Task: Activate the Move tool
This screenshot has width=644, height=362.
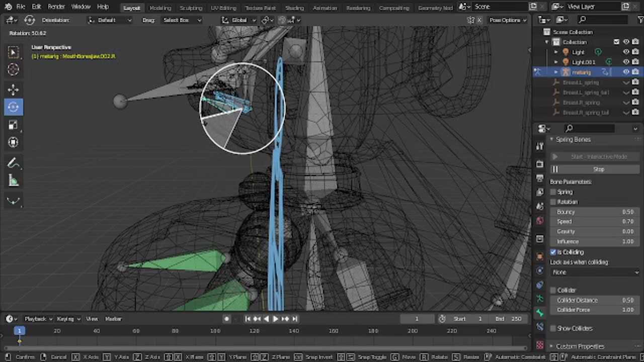Action: click(14, 89)
